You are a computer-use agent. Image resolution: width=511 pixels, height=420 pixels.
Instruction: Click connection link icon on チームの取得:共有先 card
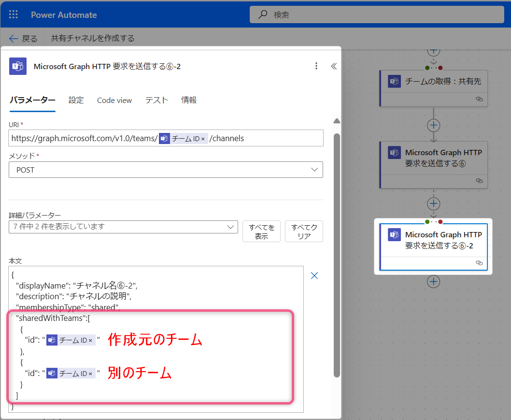pyautogui.click(x=479, y=99)
